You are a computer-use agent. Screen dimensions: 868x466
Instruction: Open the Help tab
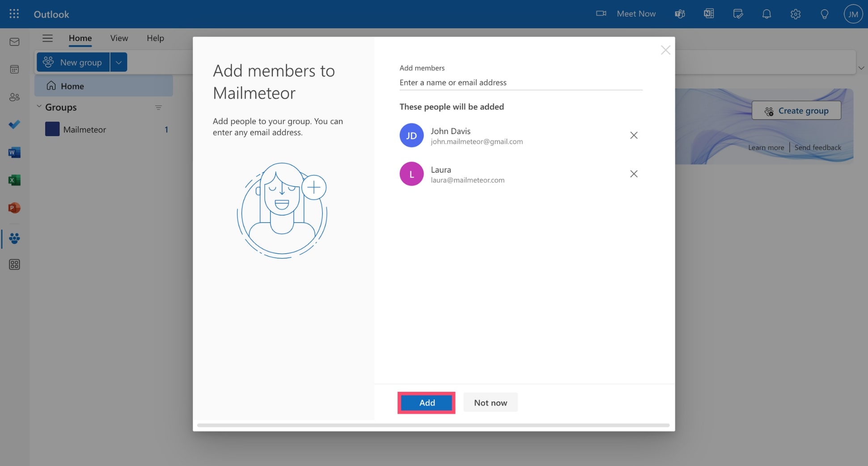(155, 38)
